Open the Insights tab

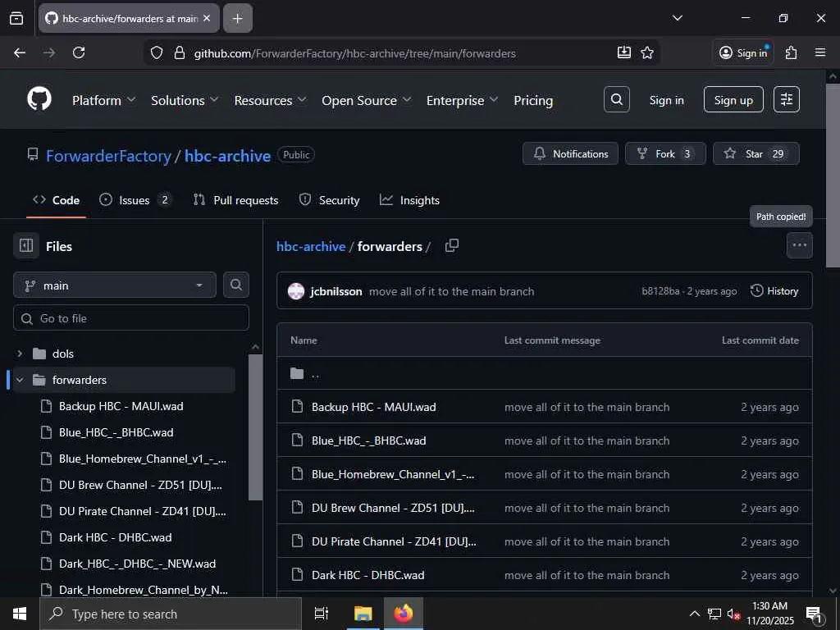409,200
